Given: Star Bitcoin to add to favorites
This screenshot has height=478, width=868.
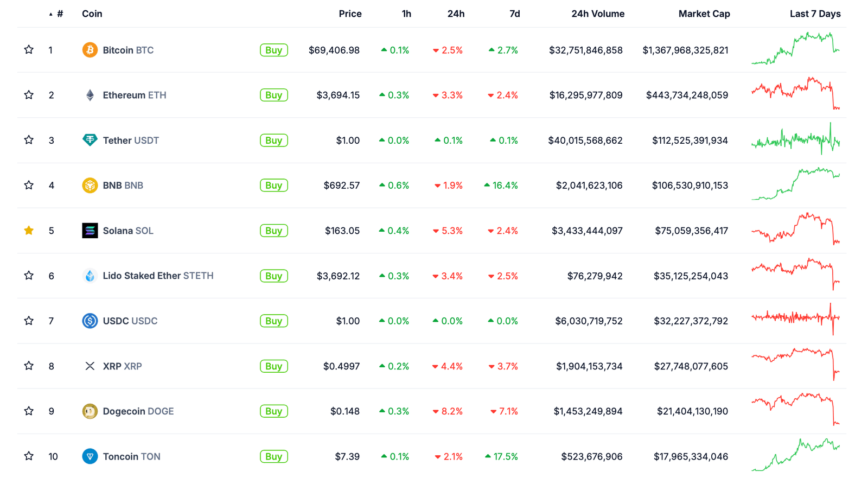Looking at the screenshot, I should (x=29, y=50).
